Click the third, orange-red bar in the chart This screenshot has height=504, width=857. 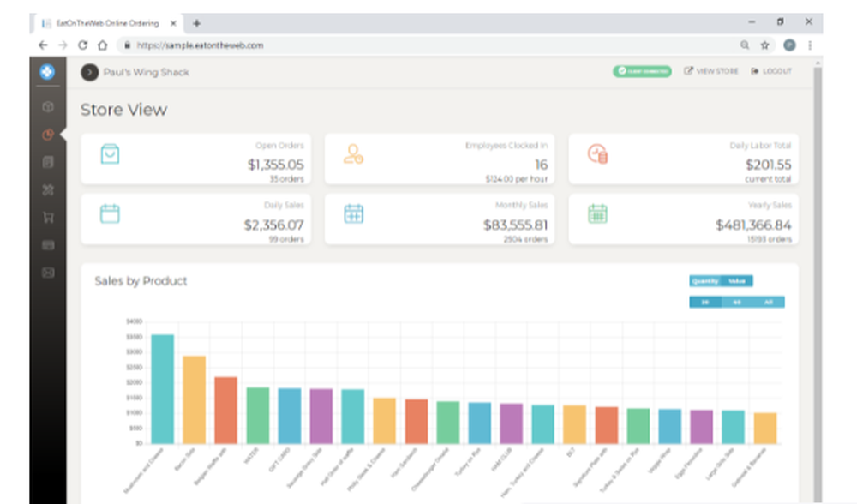point(225,410)
